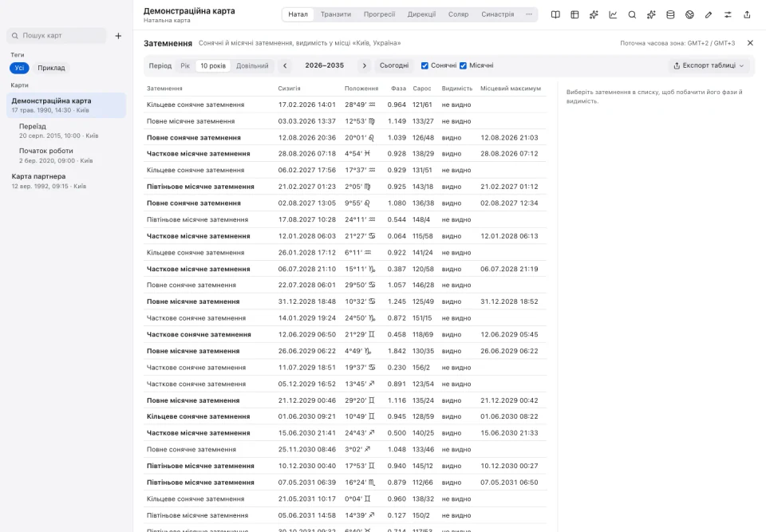This screenshot has height=532, width=766.
Task: Select the eclipse row dated 31.12.2028 18:48
Action: pyautogui.click(x=345, y=301)
